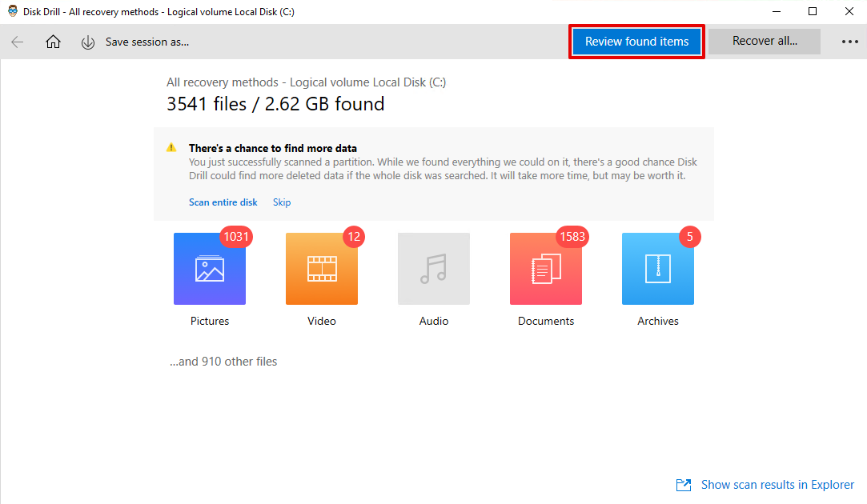
Task: Click the 1031 badge on Pictures
Action: 236,237
